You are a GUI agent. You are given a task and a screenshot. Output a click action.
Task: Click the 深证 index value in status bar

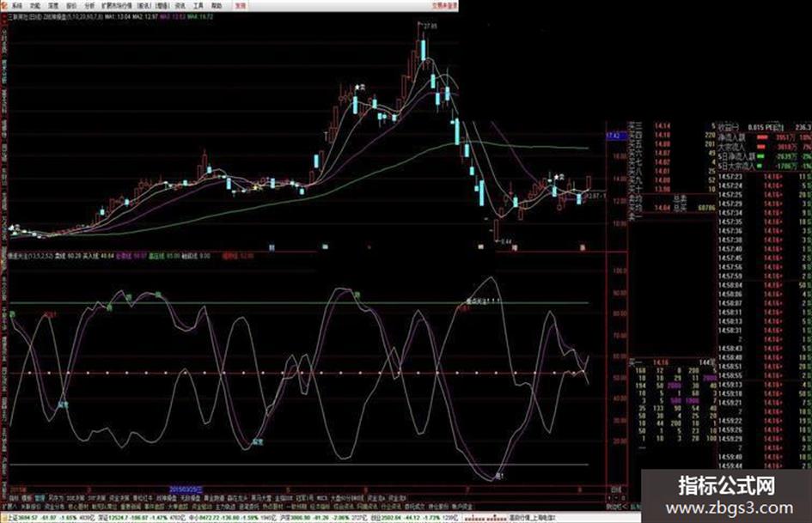120,517
